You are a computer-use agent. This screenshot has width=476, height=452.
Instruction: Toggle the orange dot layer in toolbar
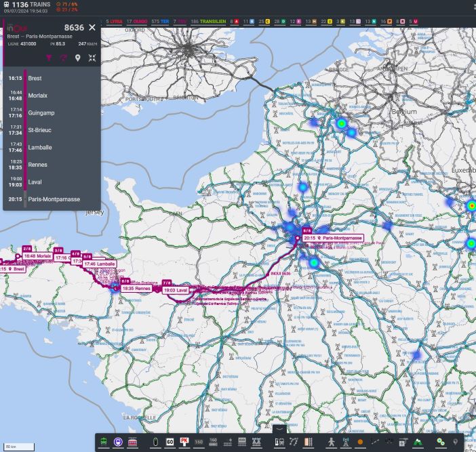[x=360, y=442]
